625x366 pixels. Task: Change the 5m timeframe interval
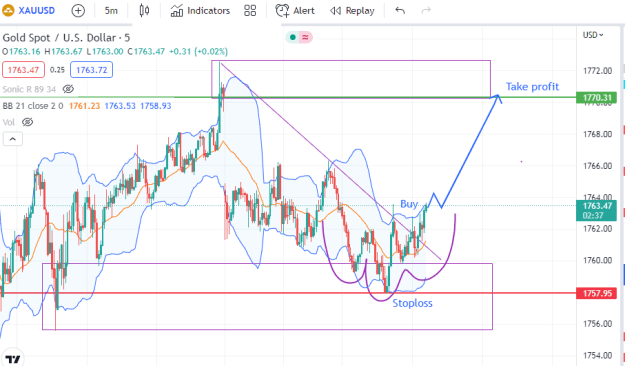click(x=111, y=11)
